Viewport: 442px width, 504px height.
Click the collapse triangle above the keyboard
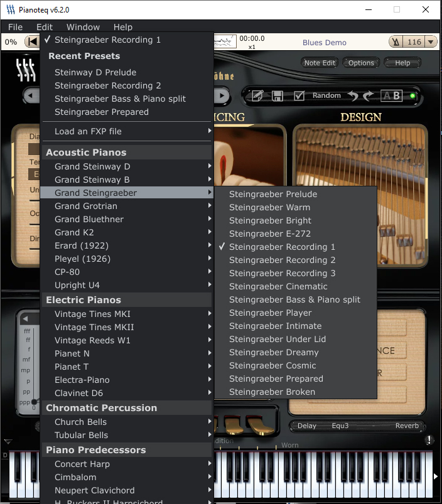pyautogui.click(x=8, y=442)
